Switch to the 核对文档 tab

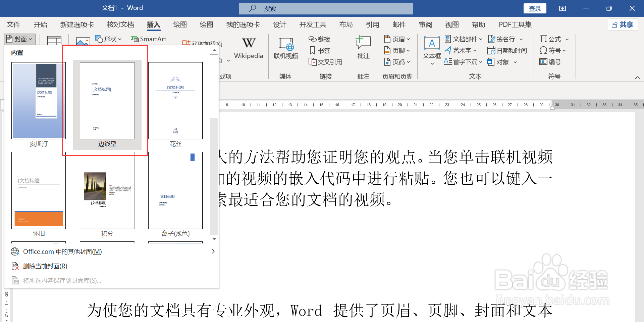pos(120,25)
